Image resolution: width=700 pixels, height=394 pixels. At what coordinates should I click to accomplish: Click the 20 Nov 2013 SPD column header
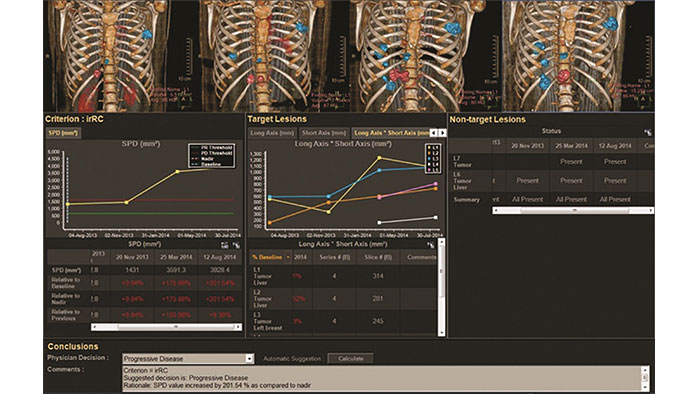point(132,257)
